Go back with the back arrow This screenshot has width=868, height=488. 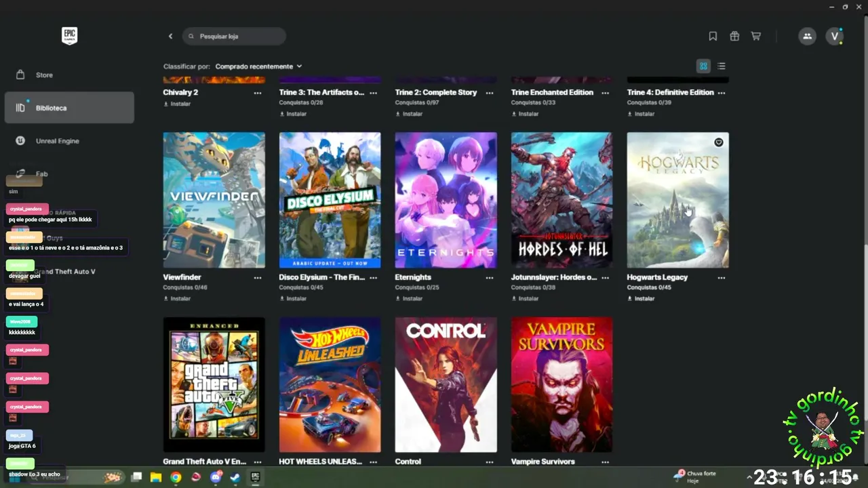click(170, 36)
